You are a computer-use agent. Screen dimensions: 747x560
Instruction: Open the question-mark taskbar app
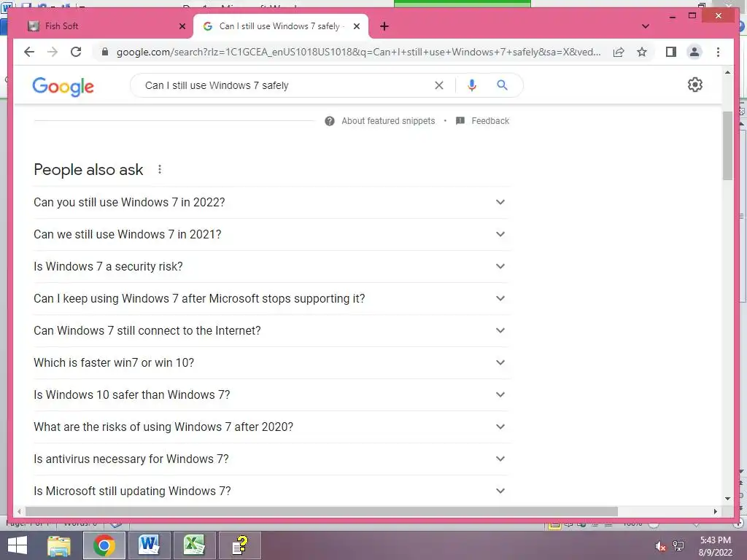click(239, 545)
